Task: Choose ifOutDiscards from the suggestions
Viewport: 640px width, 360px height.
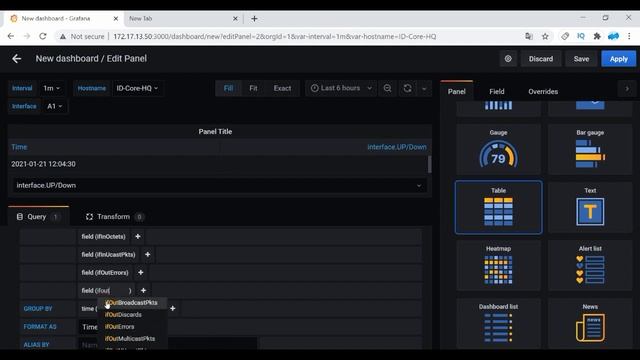Action: tap(123, 315)
